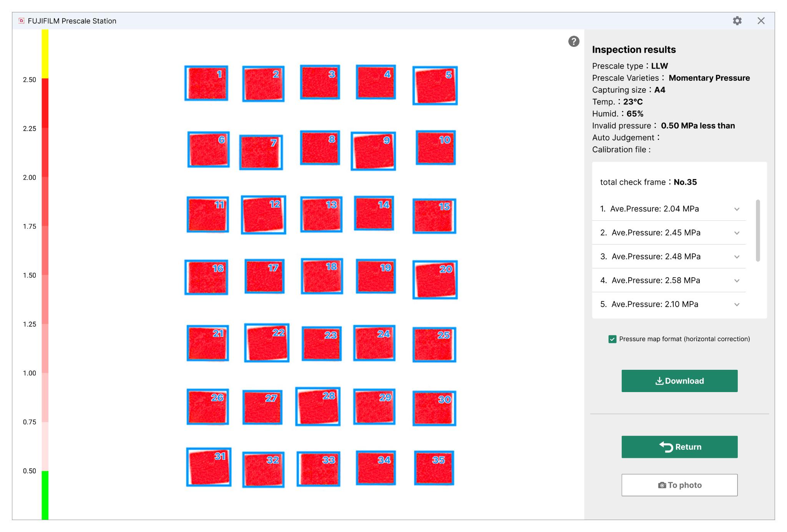Expand frame 2 details showing 2.45 MPa
The image size is (787, 532).
point(737,233)
